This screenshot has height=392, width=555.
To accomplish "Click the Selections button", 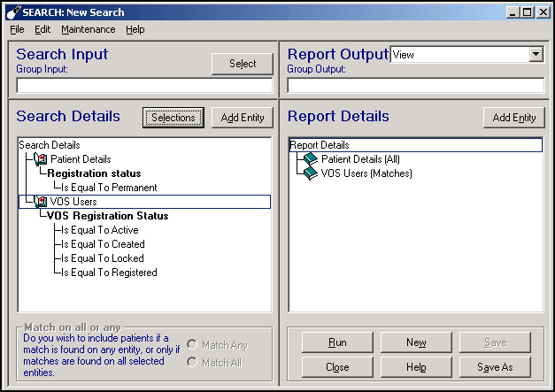I will click(x=173, y=118).
